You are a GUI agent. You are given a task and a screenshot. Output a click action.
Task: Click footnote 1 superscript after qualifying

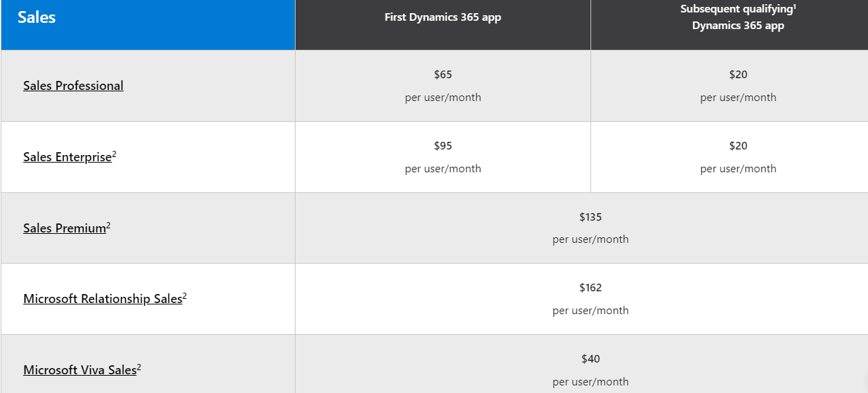point(795,7)
